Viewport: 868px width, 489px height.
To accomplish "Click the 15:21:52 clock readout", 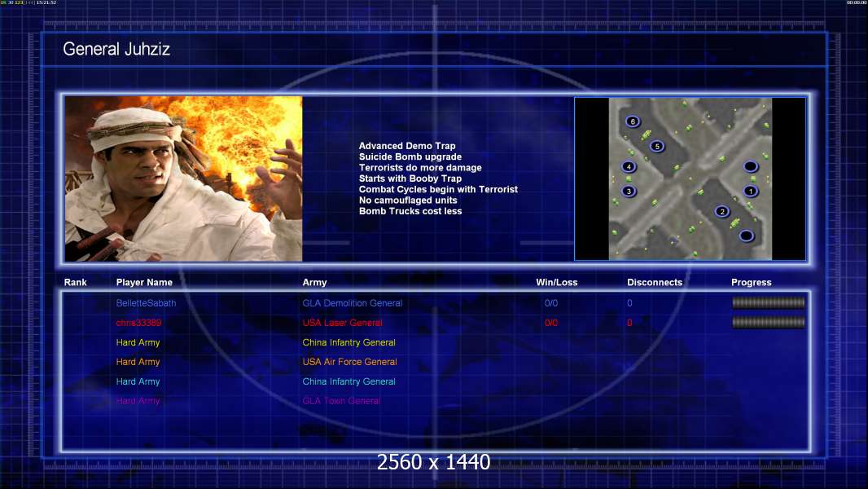I will (46, 2).
